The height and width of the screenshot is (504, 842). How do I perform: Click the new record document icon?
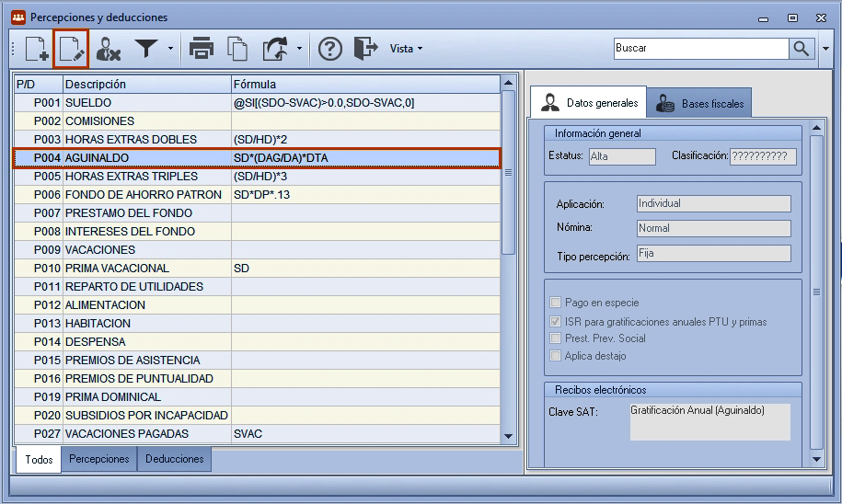[37, 49]
